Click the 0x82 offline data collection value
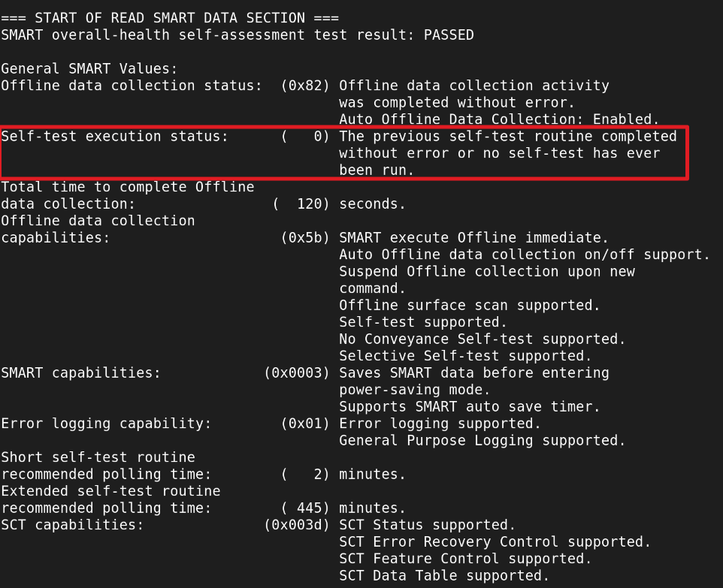Image resolution: width=723 pixels, height=588 pixels. point(305,86)
